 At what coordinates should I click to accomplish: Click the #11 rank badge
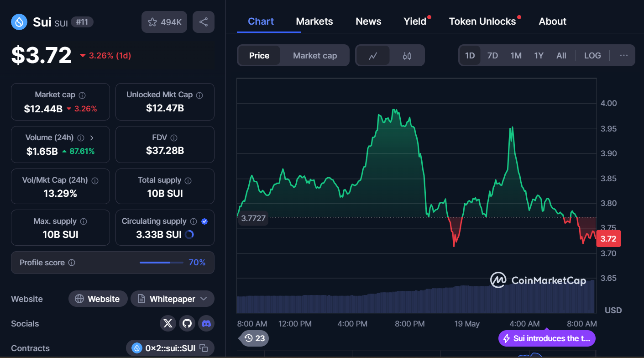pos(82,22)
